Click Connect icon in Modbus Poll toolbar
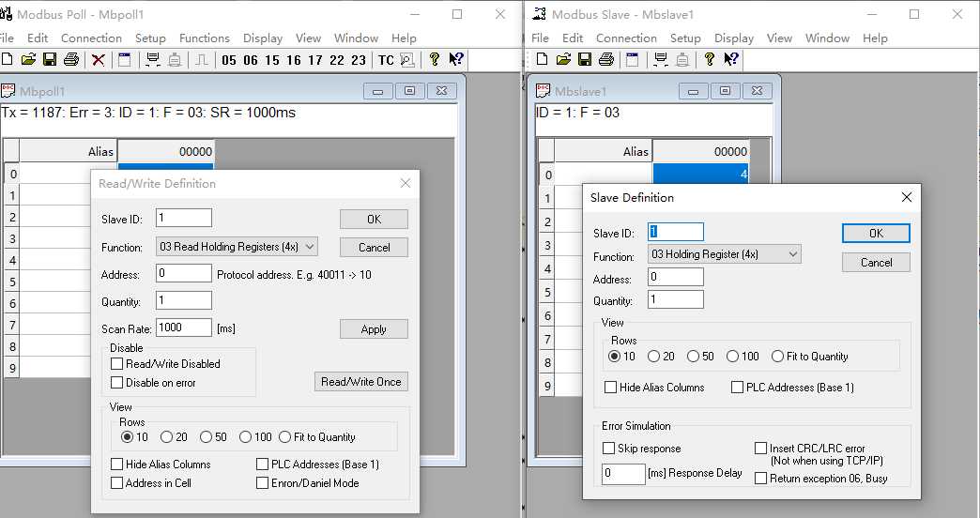This screenshot has height=518, width=980. click(152, 59)
